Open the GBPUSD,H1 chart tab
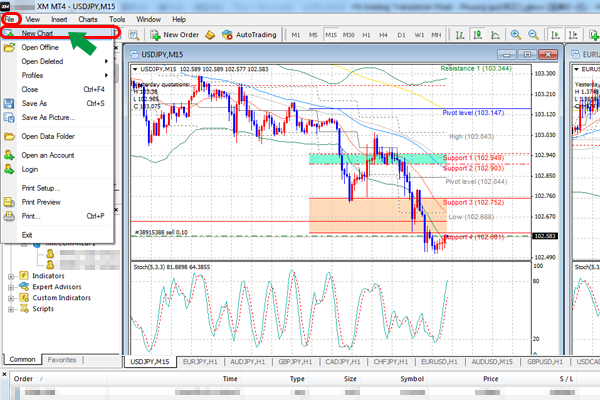 click(545, 362)
